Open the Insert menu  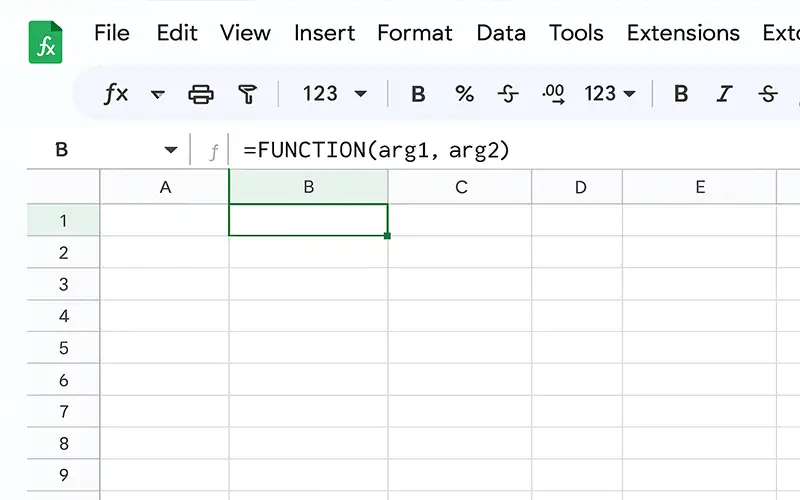[324, 33]
